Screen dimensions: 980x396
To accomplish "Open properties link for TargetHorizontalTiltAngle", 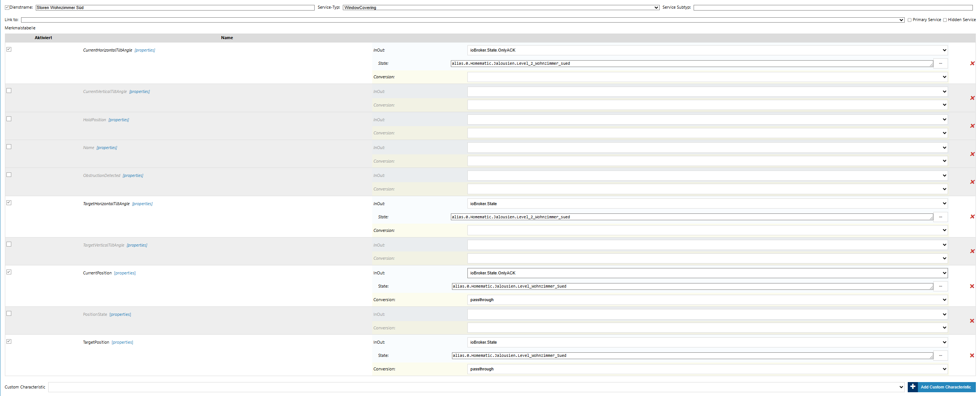I will [x=142, y=204].
